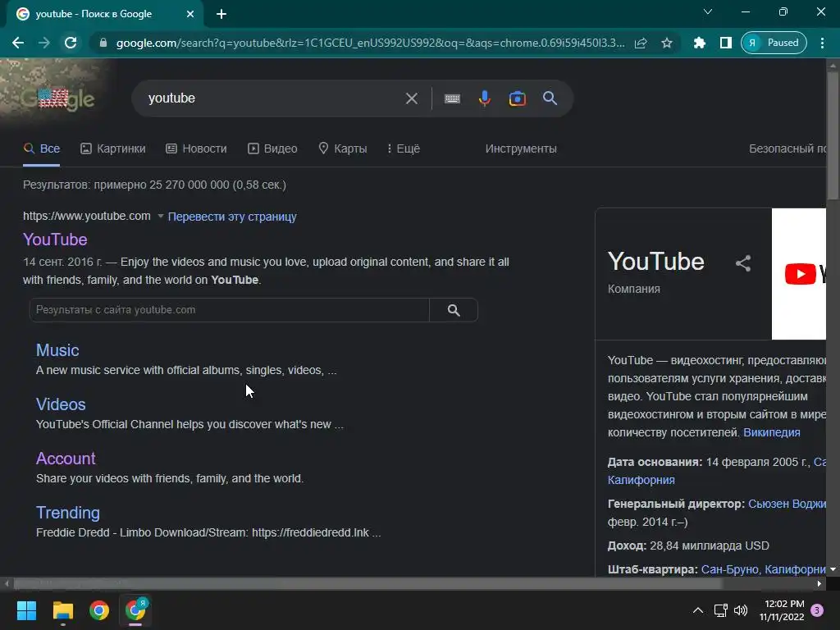Open the YouTube result title link
The image size is (840, 630).
[55, 240]
